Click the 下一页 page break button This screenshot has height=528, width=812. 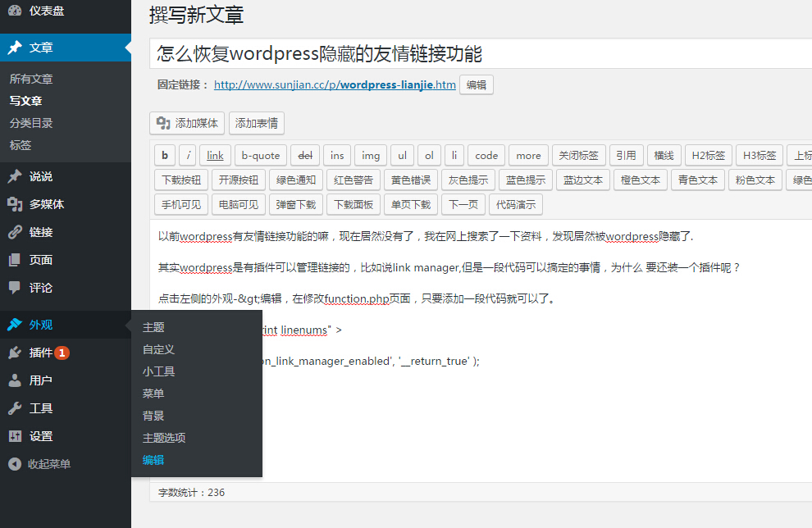pyautogui.click(x=463, y=204)
